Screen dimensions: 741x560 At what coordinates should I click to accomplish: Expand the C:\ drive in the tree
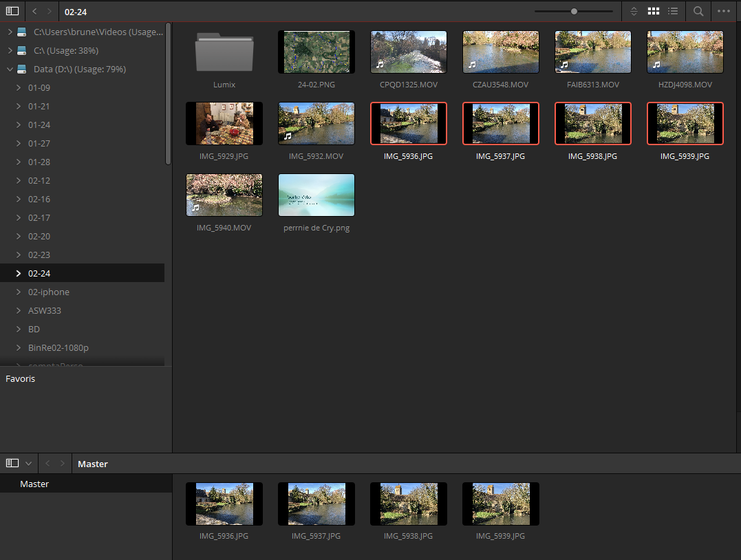click(x=9, y=51)
